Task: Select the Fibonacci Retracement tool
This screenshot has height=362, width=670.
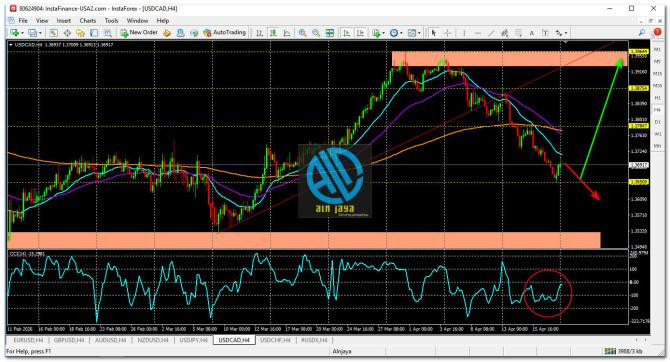Action: 518,33
